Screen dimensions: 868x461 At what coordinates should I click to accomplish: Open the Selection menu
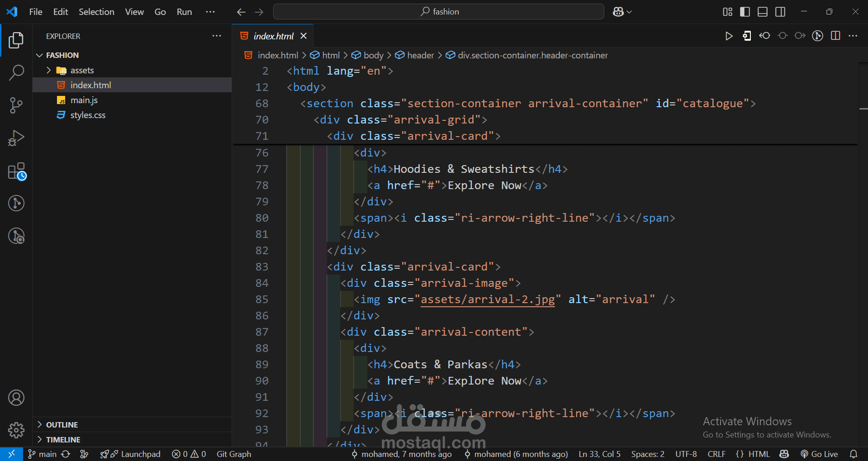[96, 12]
